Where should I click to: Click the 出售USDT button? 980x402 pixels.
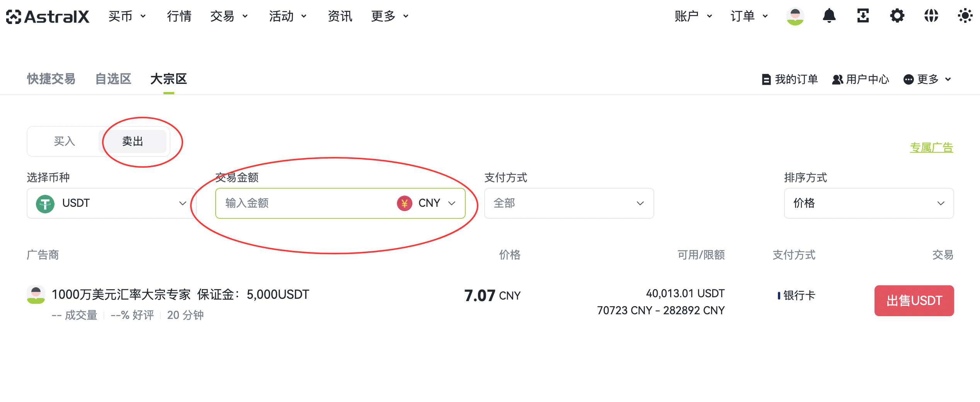pos(914,301)
